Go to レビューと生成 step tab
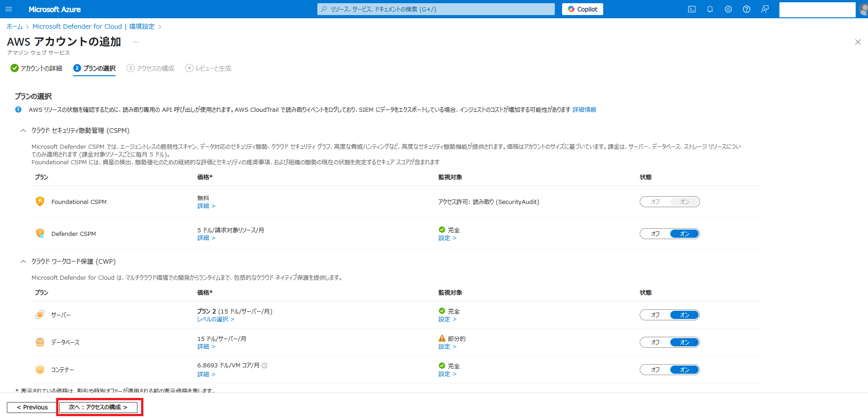This screenshot has width=868, height=418. (x=209, y=68)
